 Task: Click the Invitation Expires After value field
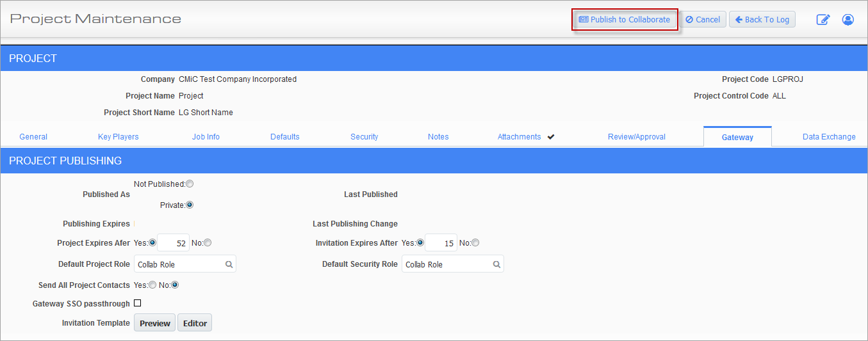tap(441, 243)
